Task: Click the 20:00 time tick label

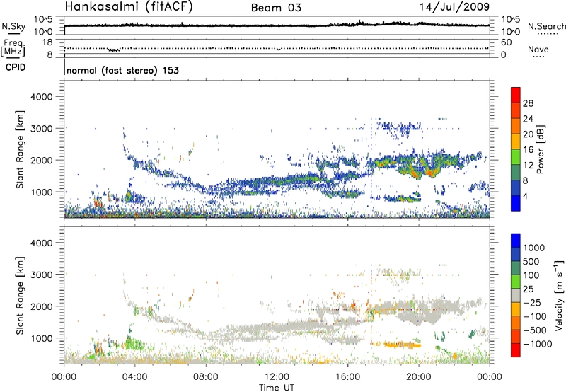Action: click(418, 377)
